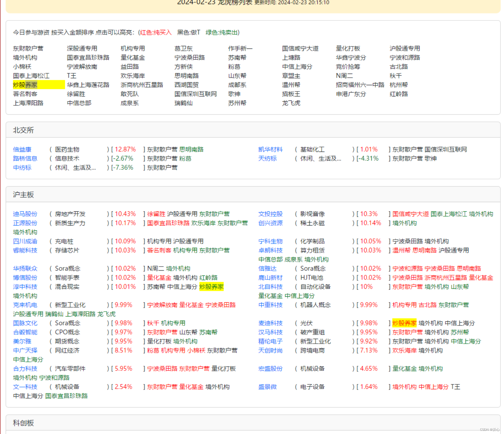Click 12.87% change for 倍益康
This screenshot has width=504, height=434.
click(125, 149)
